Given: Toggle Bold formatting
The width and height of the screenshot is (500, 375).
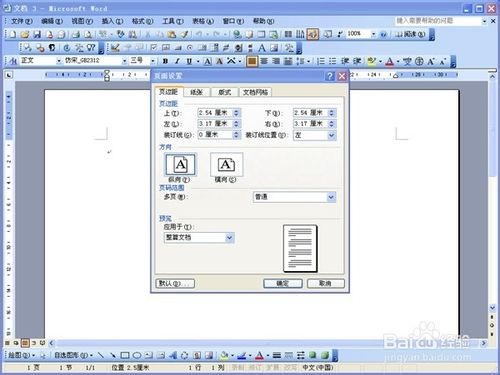Looking at the screenshot, I should click(x=165, y=61).
